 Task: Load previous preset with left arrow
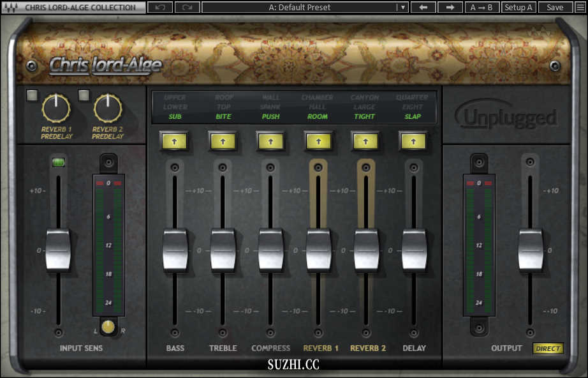click(423, 8)
